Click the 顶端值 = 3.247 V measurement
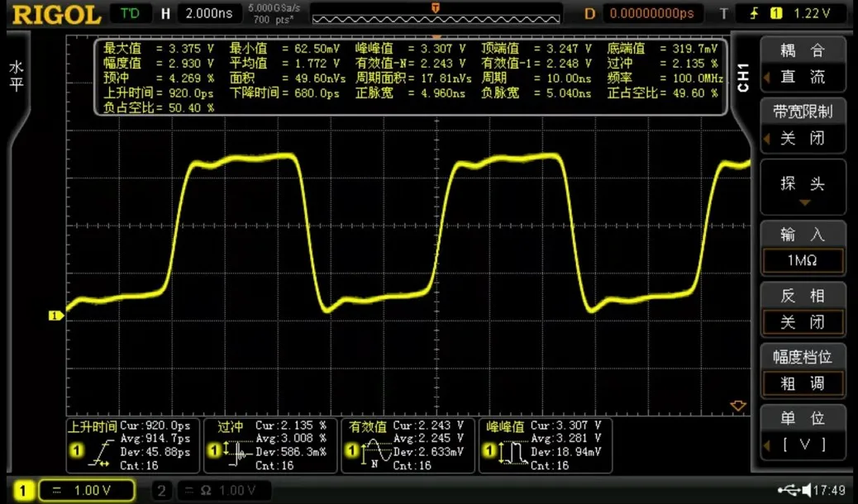This screenshot has height=504, width=858. [x=536, y=49]
